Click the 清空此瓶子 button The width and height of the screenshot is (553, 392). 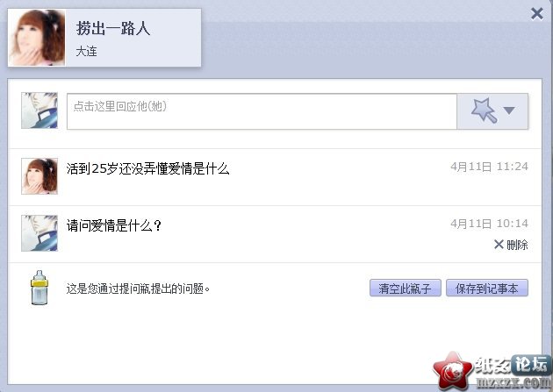tap(406, 289)
